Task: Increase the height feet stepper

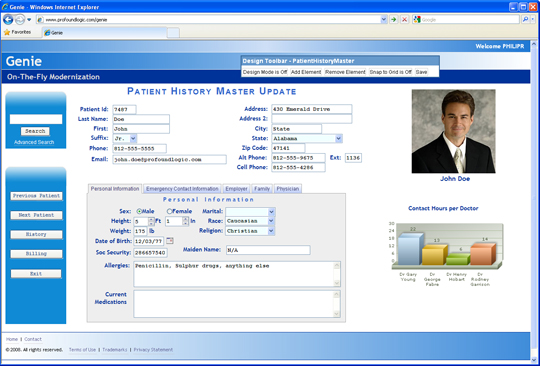Action: point(151,219)
